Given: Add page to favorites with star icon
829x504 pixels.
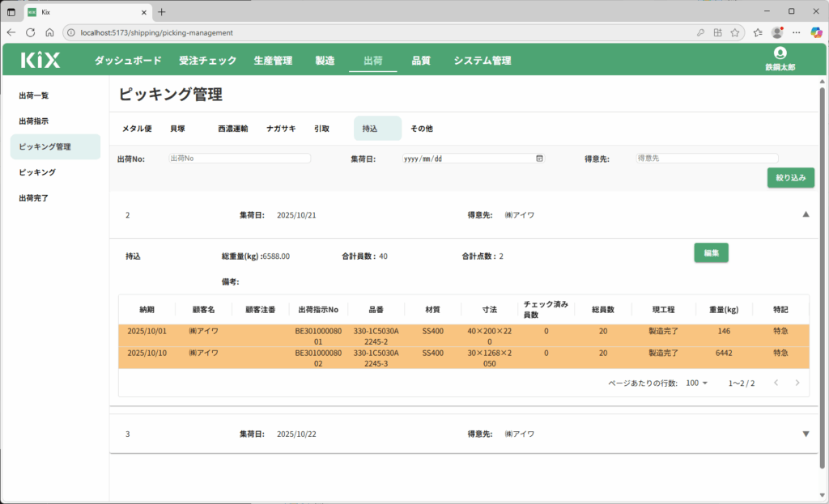Looking at the screenshot, I should [735, 32].
